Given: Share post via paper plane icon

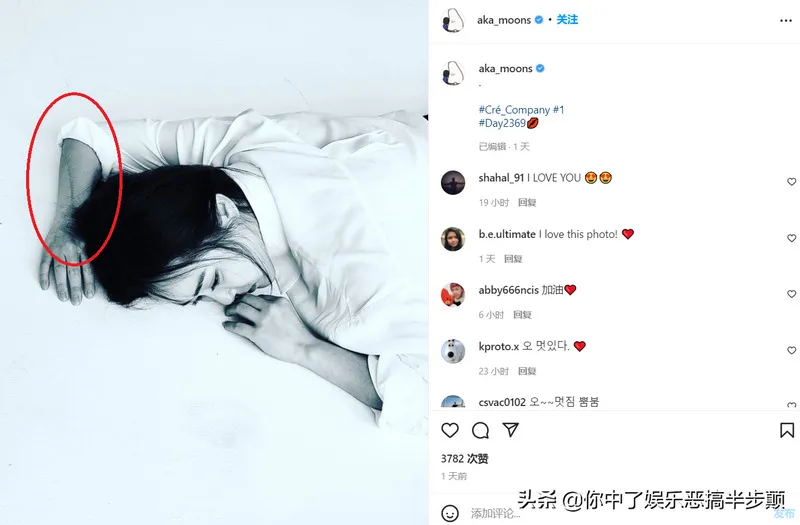Looking at the screenshot, I should tap(511, 430).
